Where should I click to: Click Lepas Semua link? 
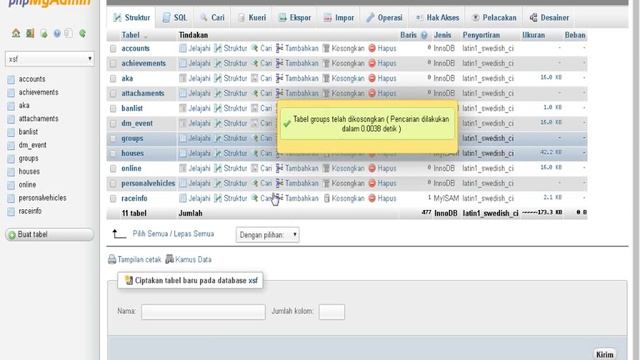(194, 234)
